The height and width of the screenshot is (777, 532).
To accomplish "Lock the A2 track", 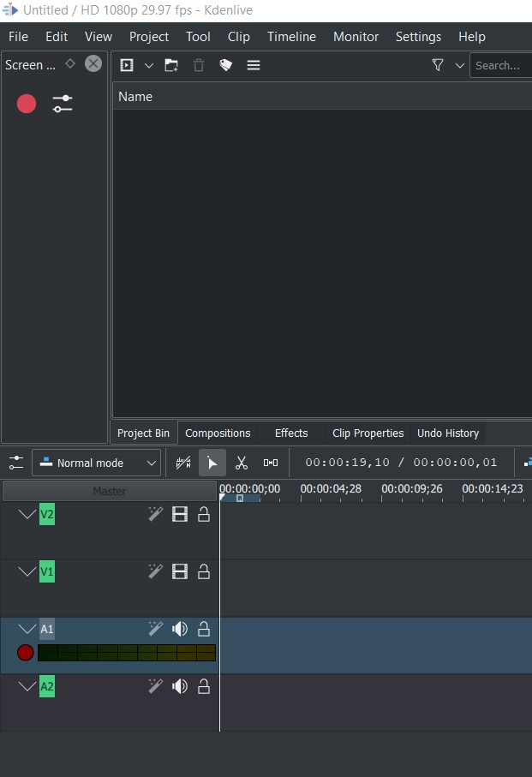I will click(x=204, y=686).
